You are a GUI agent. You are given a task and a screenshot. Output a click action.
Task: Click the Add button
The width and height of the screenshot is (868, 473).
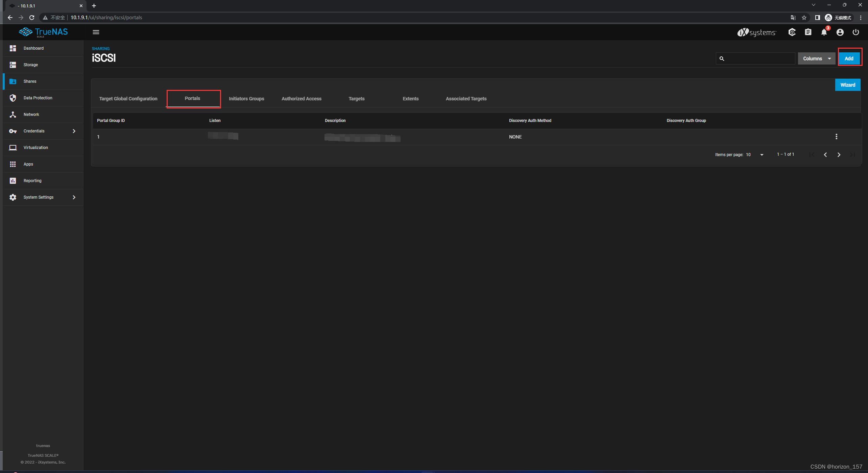(849, 58)
